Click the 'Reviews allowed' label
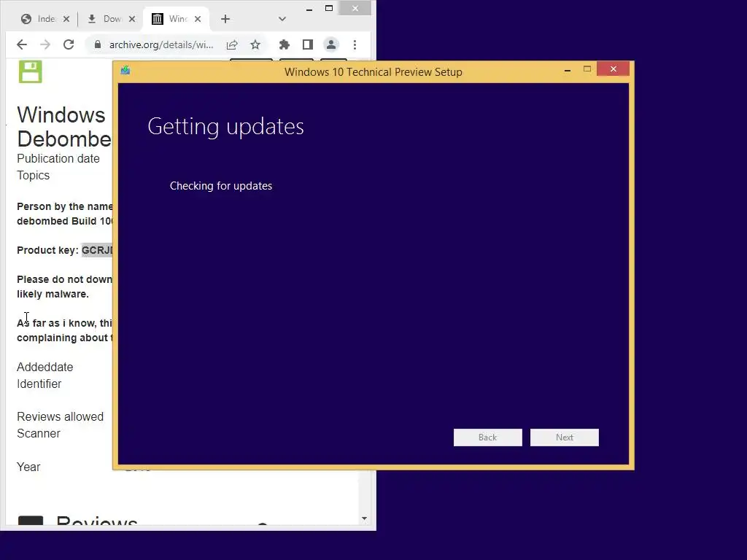Screen dimensions: 747x560 coord(60,416)
